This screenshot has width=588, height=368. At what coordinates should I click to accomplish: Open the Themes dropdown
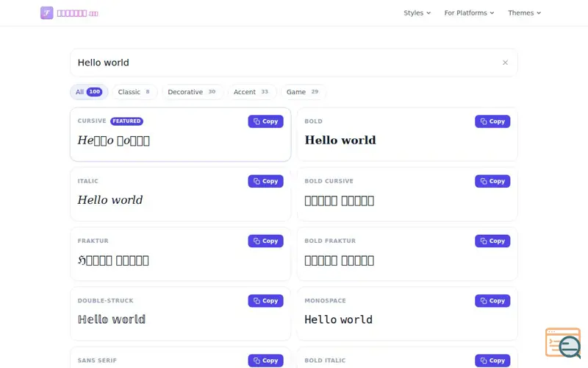pos(524,13)
